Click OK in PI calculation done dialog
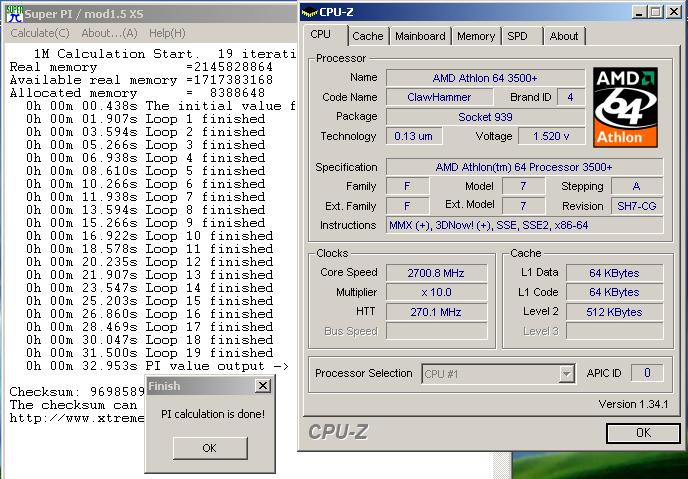Viewport: 688px width, 479px height. pos(210,448)
